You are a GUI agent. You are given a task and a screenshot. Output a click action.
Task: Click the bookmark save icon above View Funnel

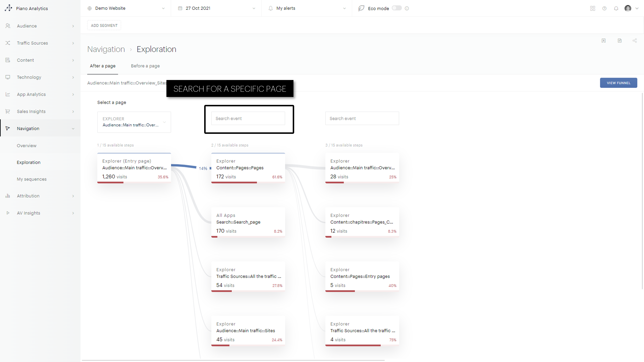(604, 41)
